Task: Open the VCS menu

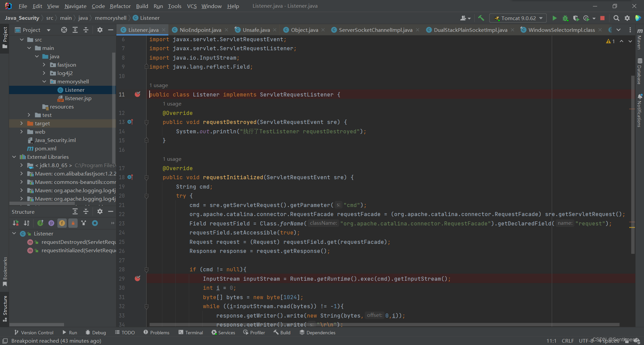Action: (192, 6)
